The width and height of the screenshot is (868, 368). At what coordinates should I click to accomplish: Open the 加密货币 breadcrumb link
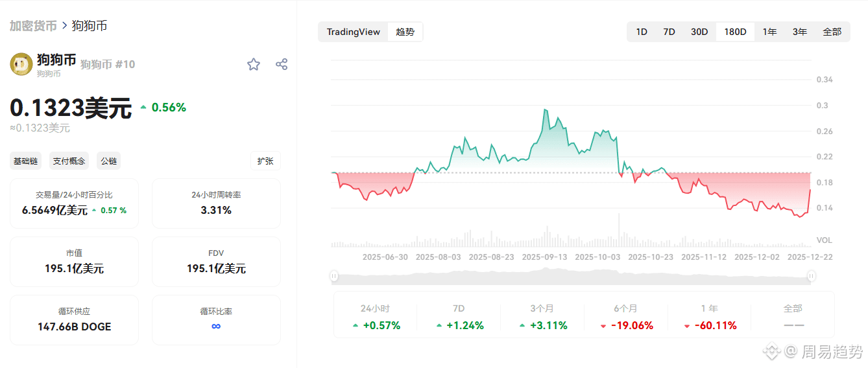(32, 26)
